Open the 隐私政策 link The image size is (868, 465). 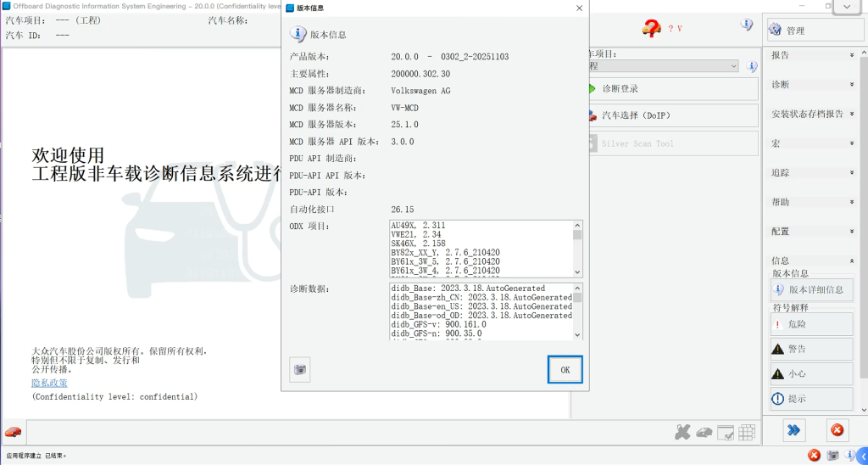click(50, 383)
